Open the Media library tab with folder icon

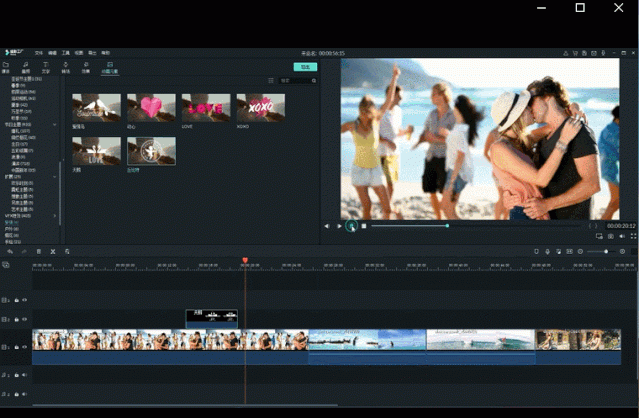click(x=6, y=68)
